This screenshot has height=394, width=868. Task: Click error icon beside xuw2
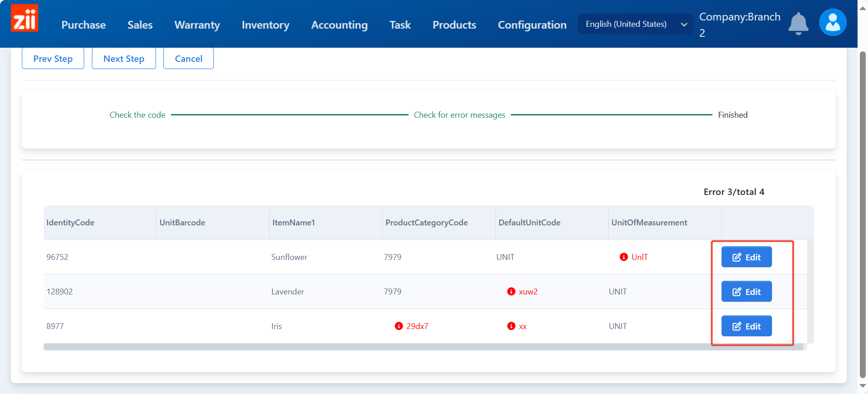(x=511, y=292)
